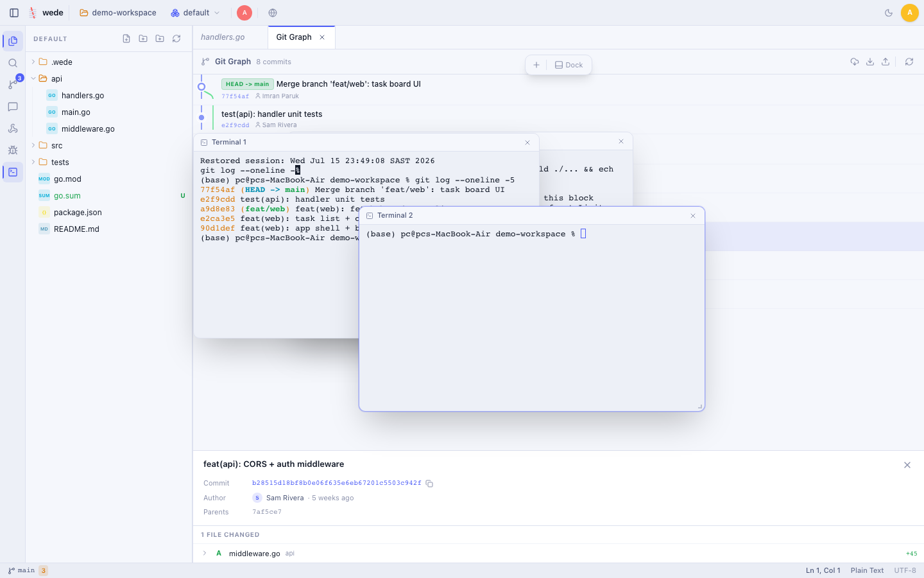Screen dimensions: 924x578
Task: Open the Search view in activity bar
Action: click(x=13, y=63)
